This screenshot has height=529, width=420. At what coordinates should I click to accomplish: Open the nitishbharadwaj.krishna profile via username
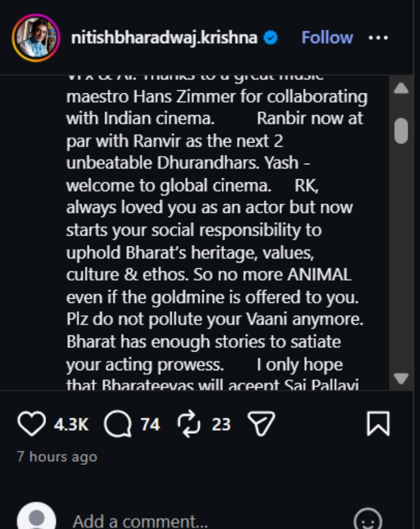pyautogui.click(x=164, y=37)
